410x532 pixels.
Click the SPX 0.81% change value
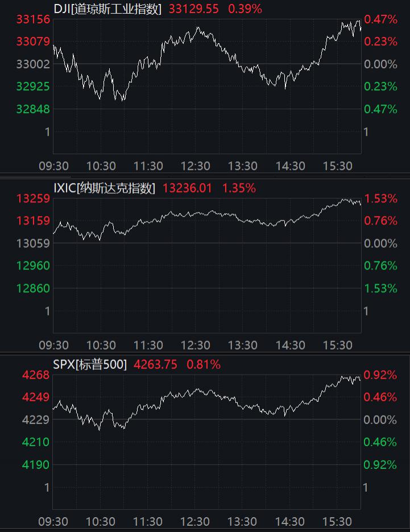[x=204, y=365]
